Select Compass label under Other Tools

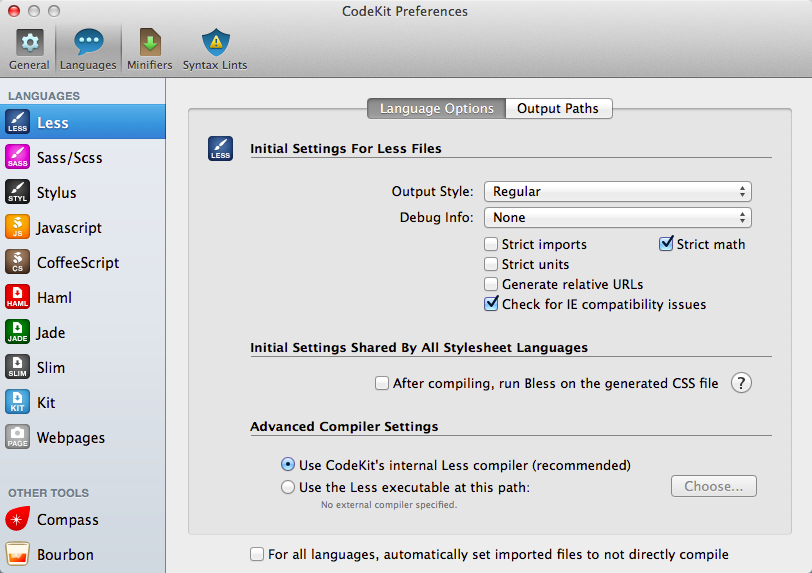(68, 520)
